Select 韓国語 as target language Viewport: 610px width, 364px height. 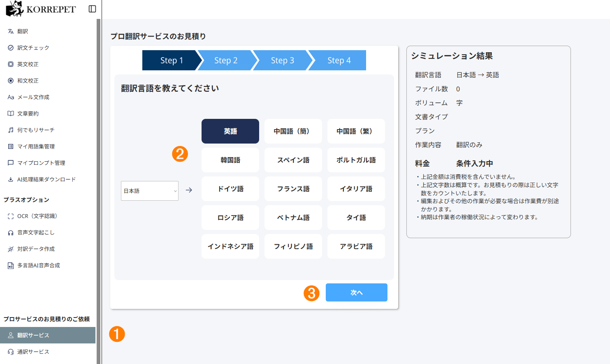[230, 160]
